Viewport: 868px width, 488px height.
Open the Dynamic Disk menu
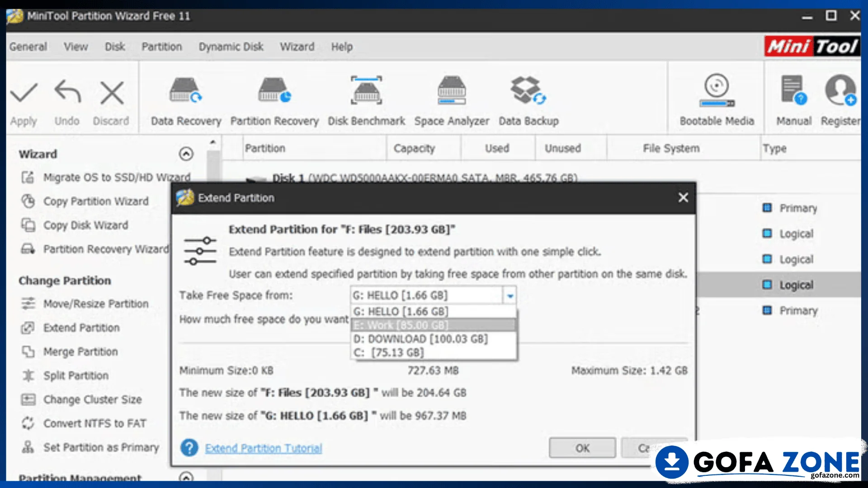point(231,47)
